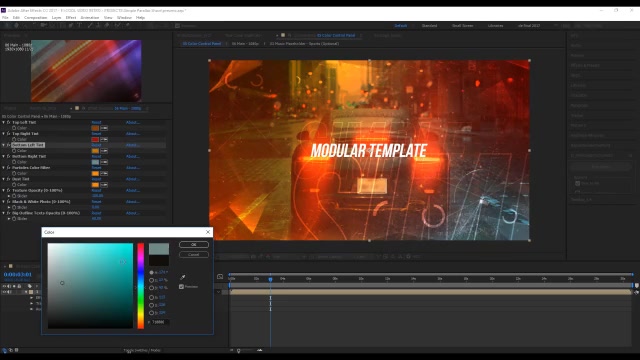Open the Effect menu
Viewport: 640px width, 360px height.
pyautogui.click(x=71, y=18)
